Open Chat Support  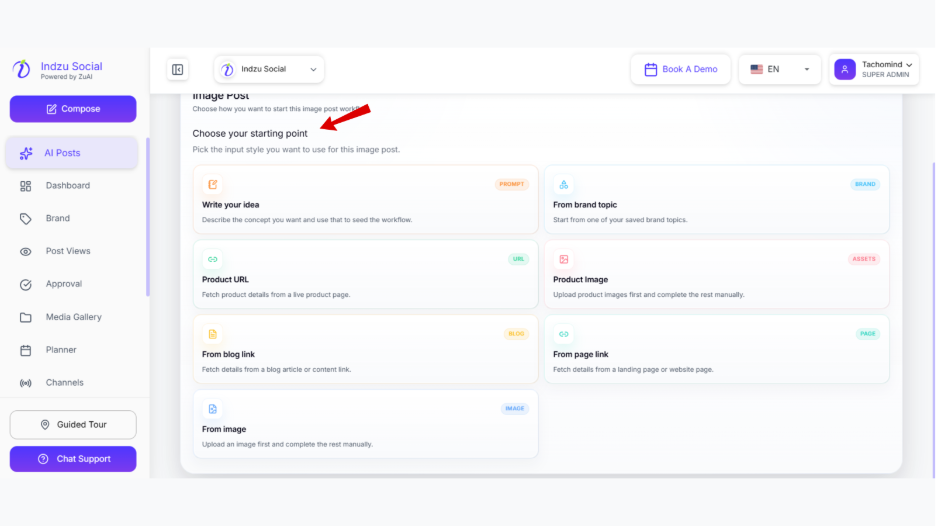tap(73, 459)
